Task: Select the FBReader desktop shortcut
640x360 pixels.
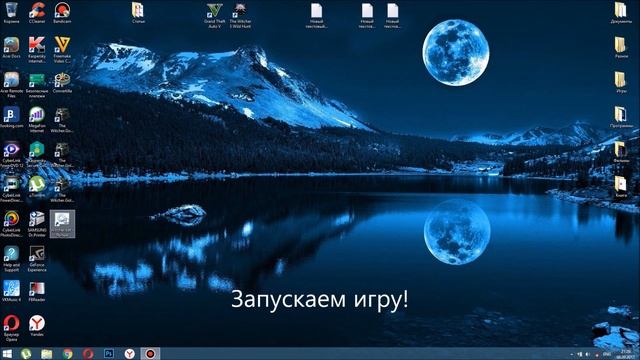Action: pos(37,291)
